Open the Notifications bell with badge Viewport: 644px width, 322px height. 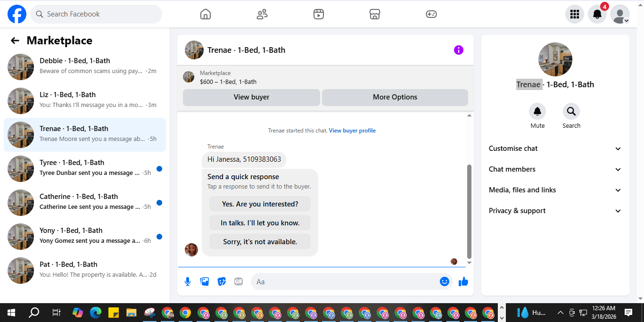[597, 14]
